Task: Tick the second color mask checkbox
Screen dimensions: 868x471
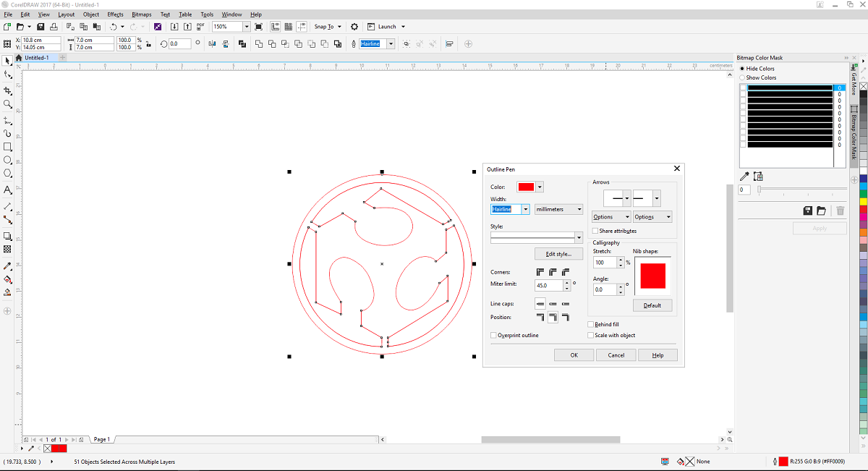Action: point(744,94)
